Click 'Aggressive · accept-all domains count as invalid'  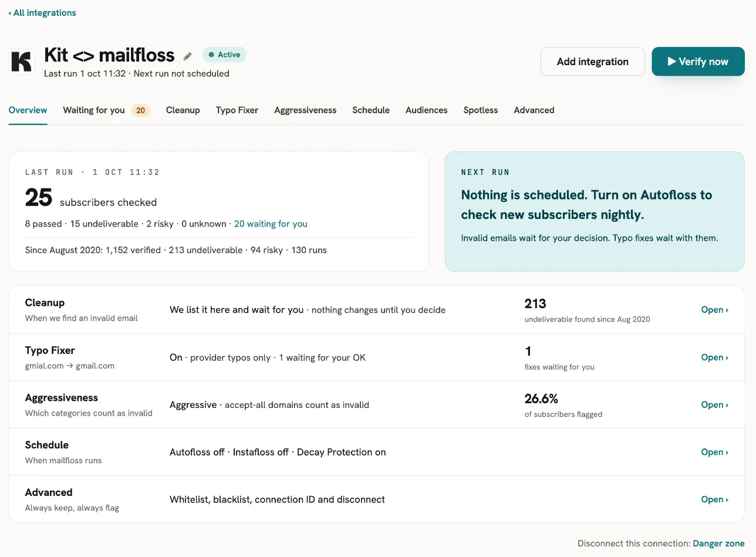point(269,405)
